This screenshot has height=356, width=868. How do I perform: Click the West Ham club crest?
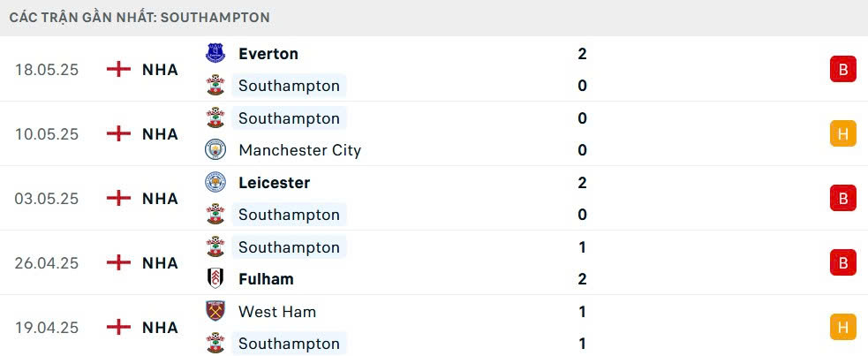click(215, 311)
